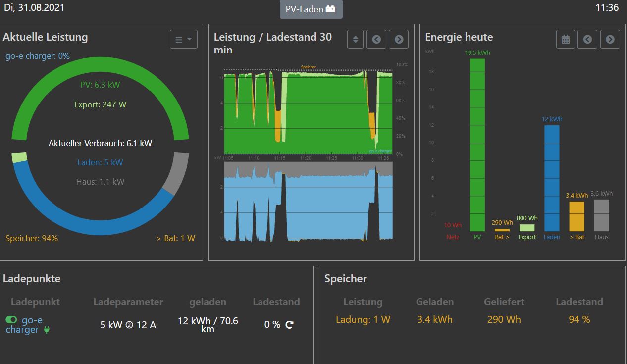Click the Netz legend label under chart
This screenshot has width=627, height=364.
coord(453,237)
